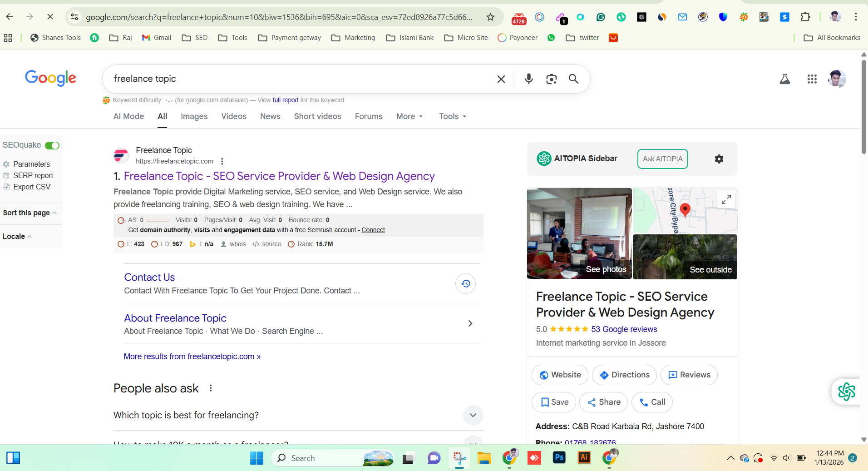Open the Grammarly extension icon
Viewport: 868px width, 471px height.
[601, 17]
